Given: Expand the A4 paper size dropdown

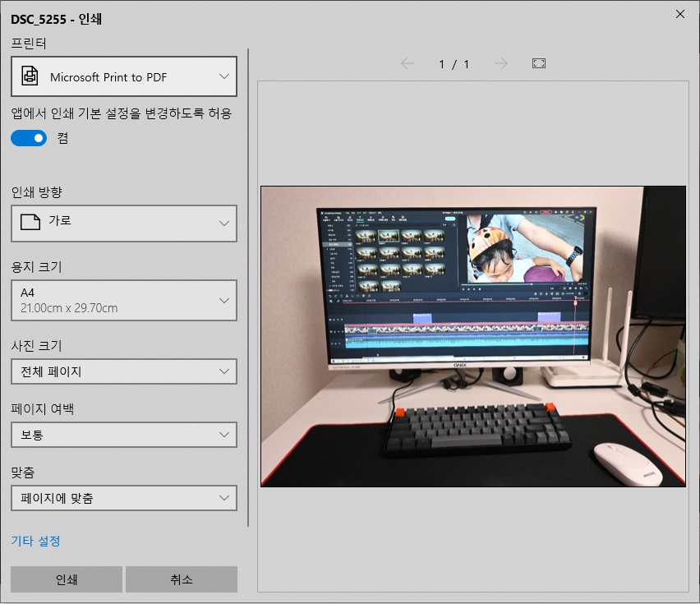Looking at the screenshot, I should point(123,300).
